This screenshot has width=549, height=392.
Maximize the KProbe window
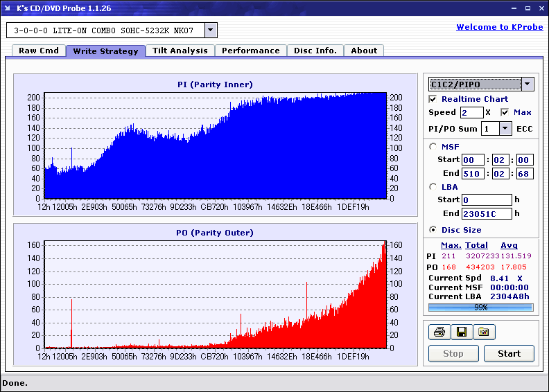tap(528, 8)
